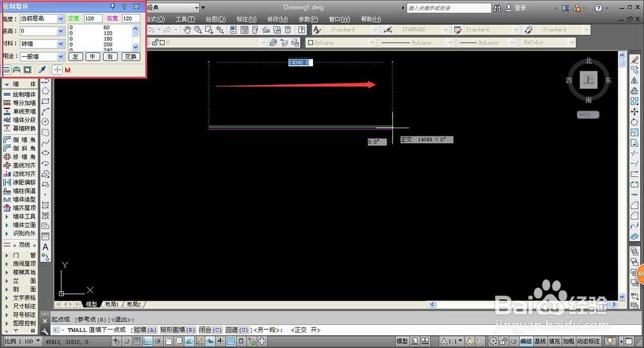The image size is (644, 348).
Task: Open the 工具(T) menu
Action: click(x=185, y=19)
